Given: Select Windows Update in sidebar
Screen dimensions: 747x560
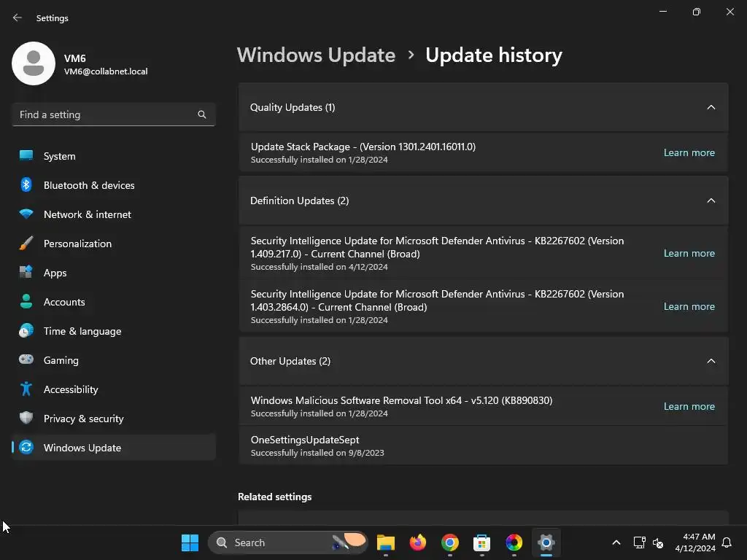Looking at the screenshot, I should (x=113, y=447).
